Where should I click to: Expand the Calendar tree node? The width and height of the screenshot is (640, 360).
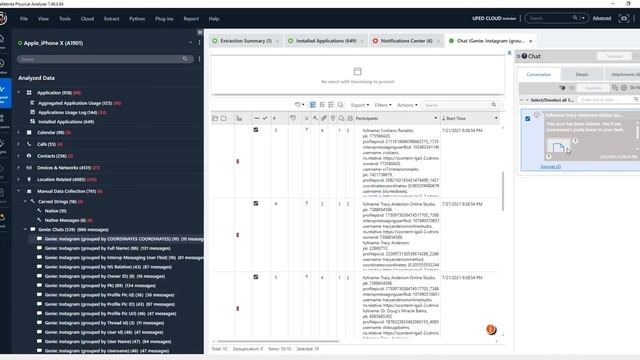19,132
